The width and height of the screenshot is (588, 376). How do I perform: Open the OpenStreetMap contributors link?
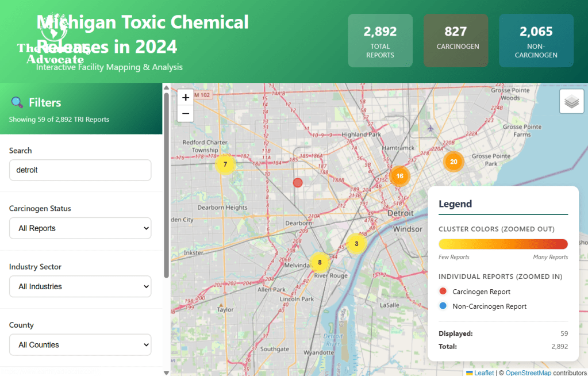pyautogui.click(x=528, y=373)
